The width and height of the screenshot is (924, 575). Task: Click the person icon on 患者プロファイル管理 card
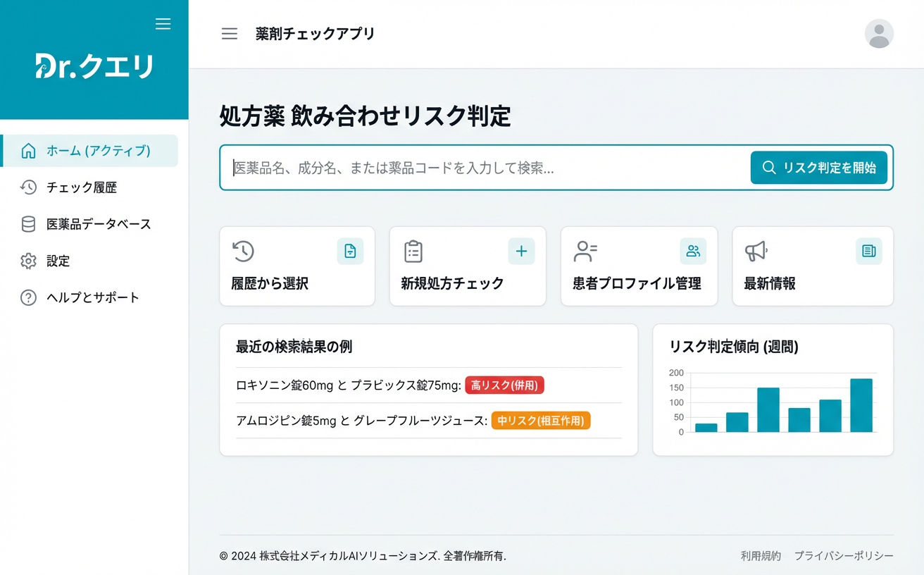click(585, 251)
